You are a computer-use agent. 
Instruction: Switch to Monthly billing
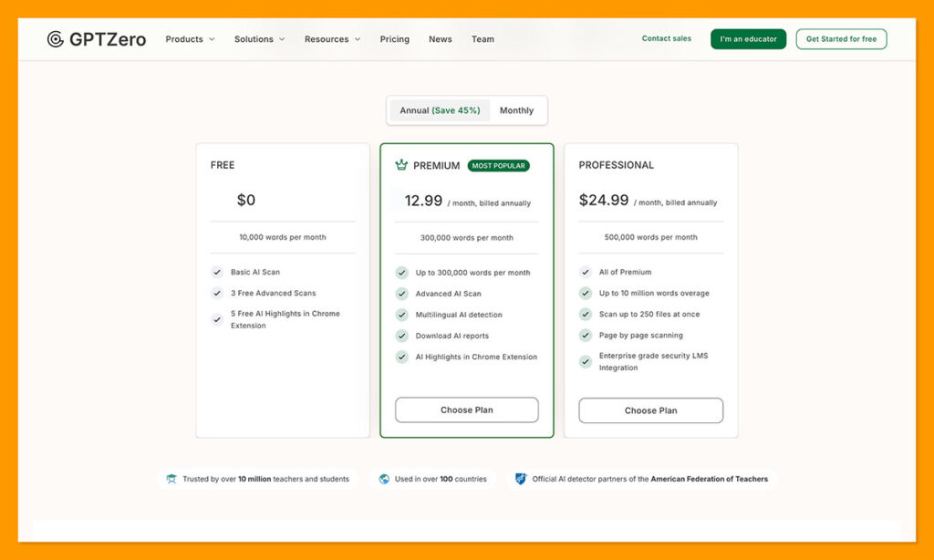516,110
